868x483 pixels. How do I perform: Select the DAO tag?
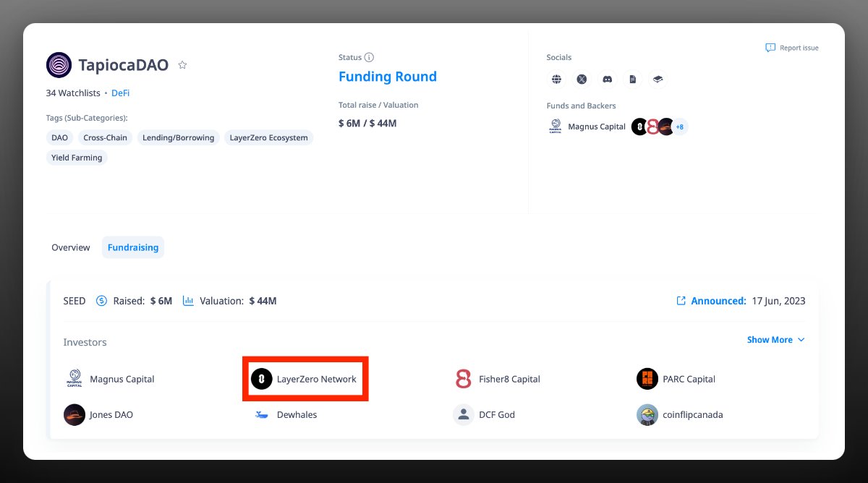pyautogui.click(x=59, y=137)
